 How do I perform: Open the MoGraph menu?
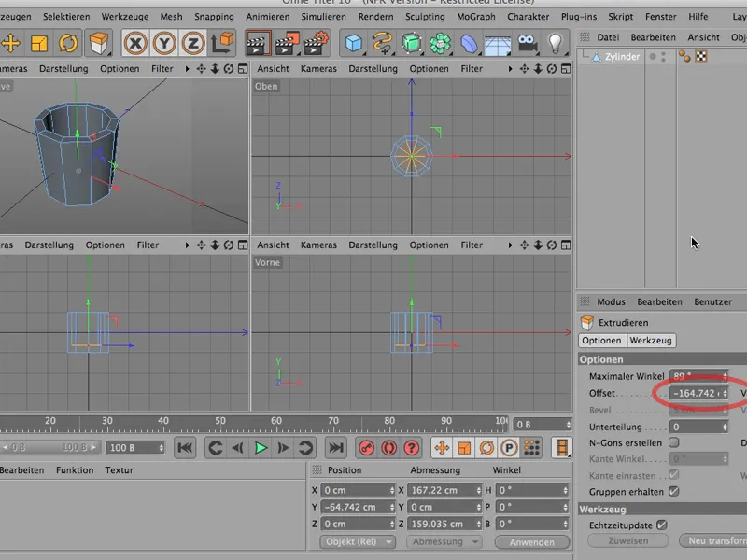point(476,17)
